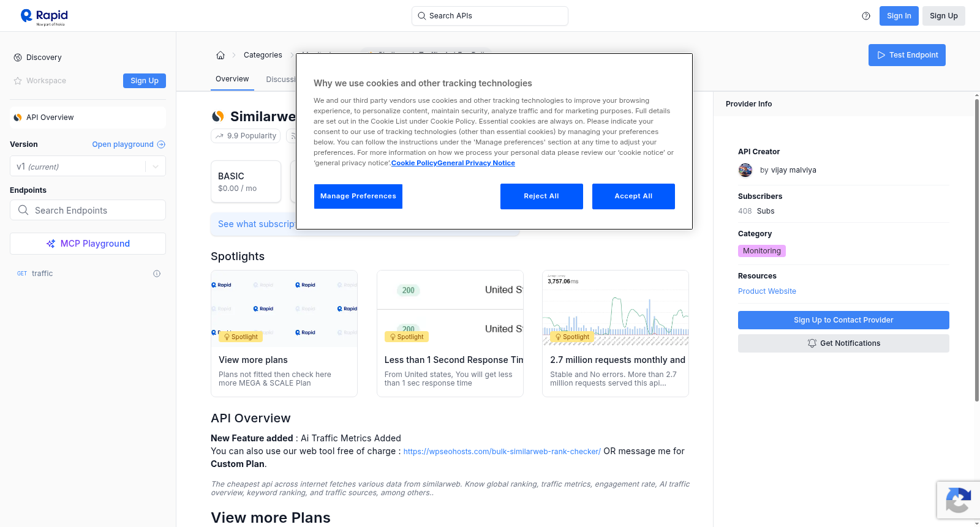Click the Monitoring category tag
This screenshot has height=527, width=980.
click(x=762, y=251)
